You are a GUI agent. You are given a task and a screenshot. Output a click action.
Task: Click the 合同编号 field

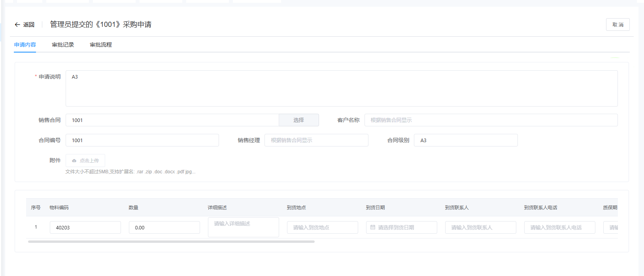pyautogui.click(x=142, y=140)
